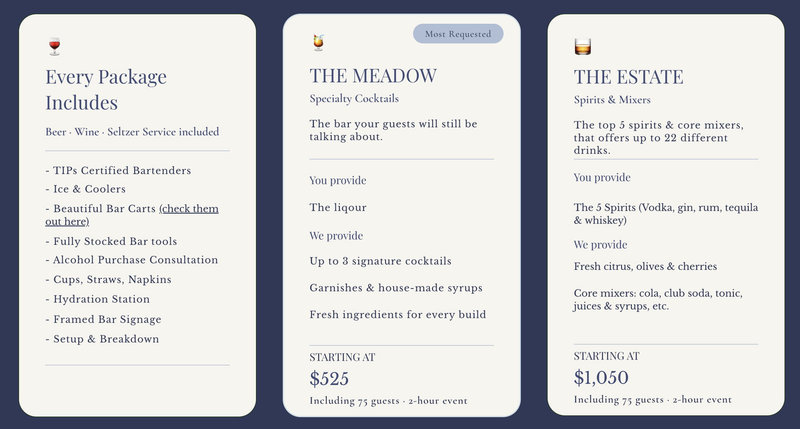The image size is (800, 429).
Task: Click the Every Package Includes heading
Action: point(106,89)
